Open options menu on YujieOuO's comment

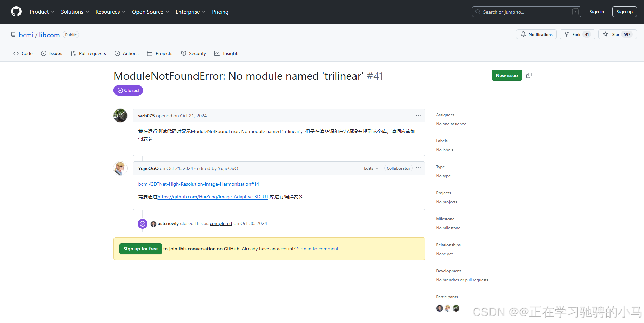click(x=419, y=168)
